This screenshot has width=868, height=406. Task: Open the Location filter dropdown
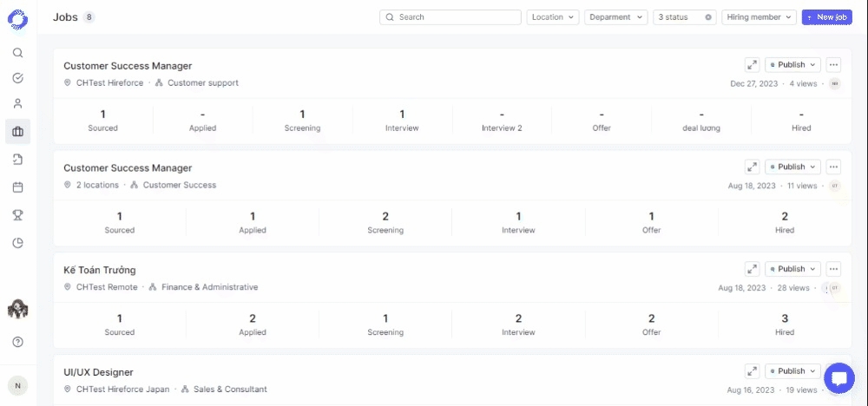(553, 17)
